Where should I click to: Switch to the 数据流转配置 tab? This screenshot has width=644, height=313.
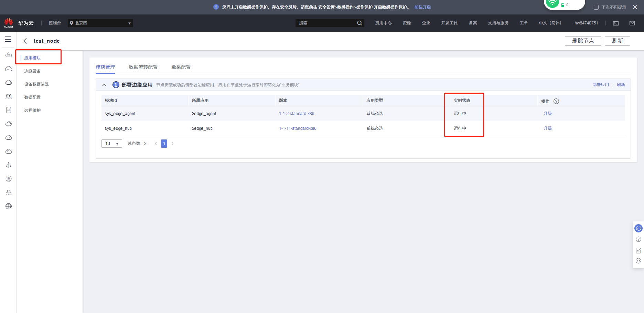tap(143, 67)
